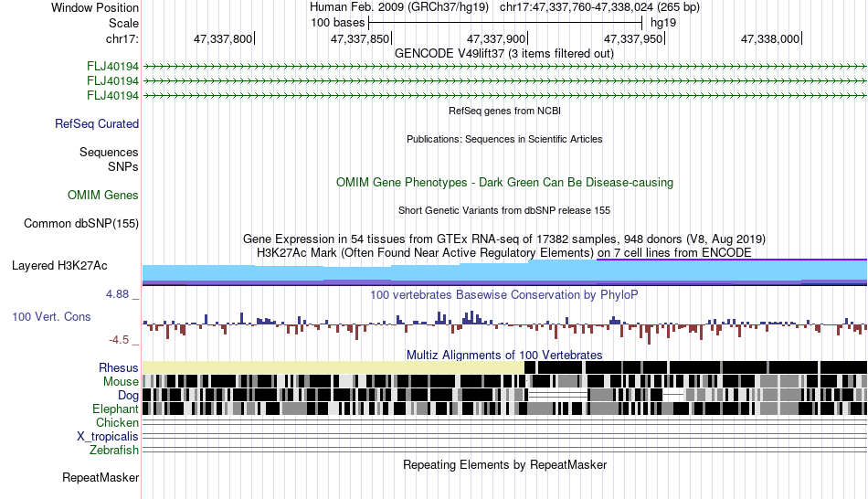Select the middle FLJ40194 transcript label
This screenshot has height=499, width=868.
pos(112,80)
